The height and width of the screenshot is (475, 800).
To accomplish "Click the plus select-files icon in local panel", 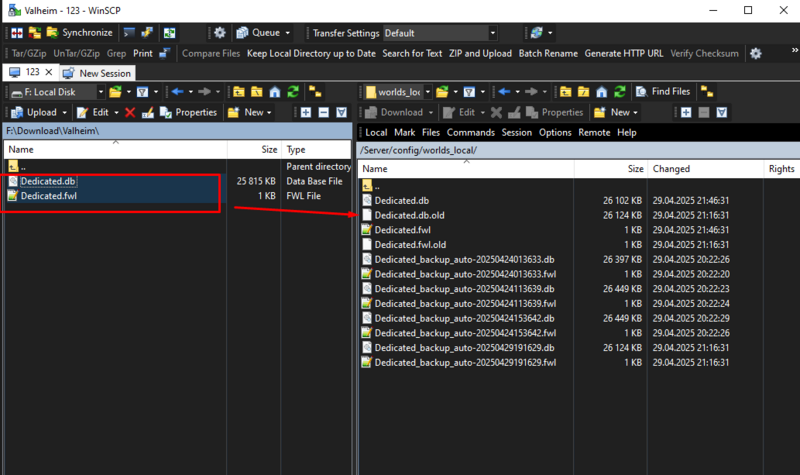I will 306,113.
